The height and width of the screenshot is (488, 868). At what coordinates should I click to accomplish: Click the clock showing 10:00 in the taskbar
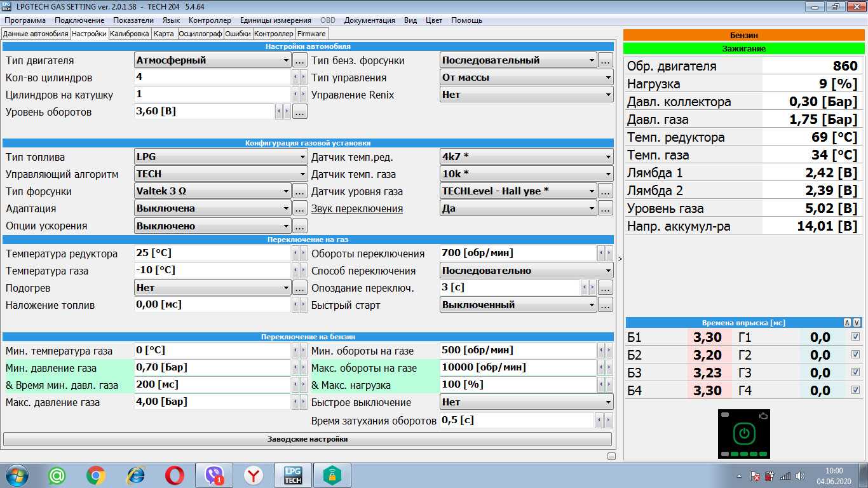[834, 471]
